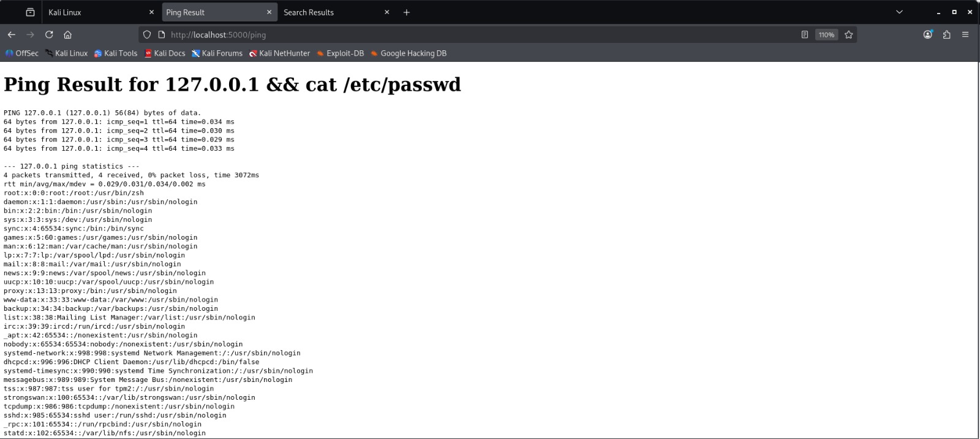Open the Kali Tools bookmark
Viewport: 980px width, 439px height.
click(x=116, y=53)
